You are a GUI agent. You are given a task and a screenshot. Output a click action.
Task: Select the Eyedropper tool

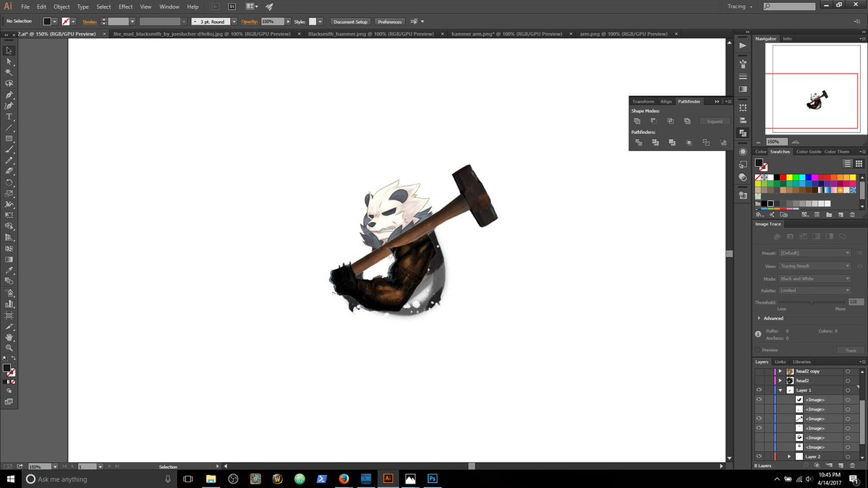click(x=9, y=270)
